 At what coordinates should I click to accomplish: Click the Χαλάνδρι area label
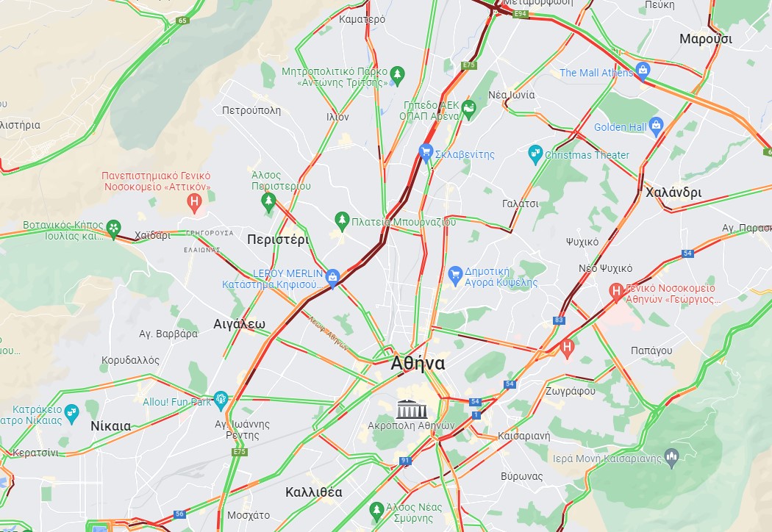pyautogui.click(x=673, y=193)
